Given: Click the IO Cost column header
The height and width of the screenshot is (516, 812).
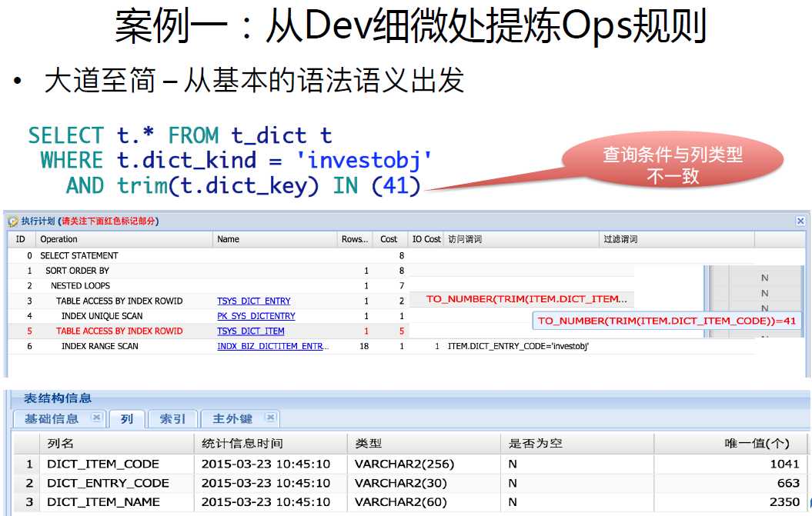Looking at the screenshot, I should click(x=426, y=239).
